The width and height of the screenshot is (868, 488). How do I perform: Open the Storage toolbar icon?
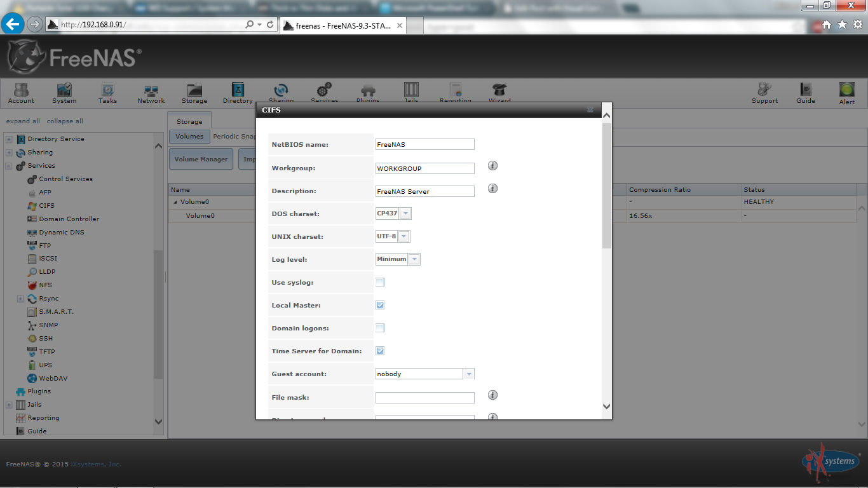click(x=194, y=93)
